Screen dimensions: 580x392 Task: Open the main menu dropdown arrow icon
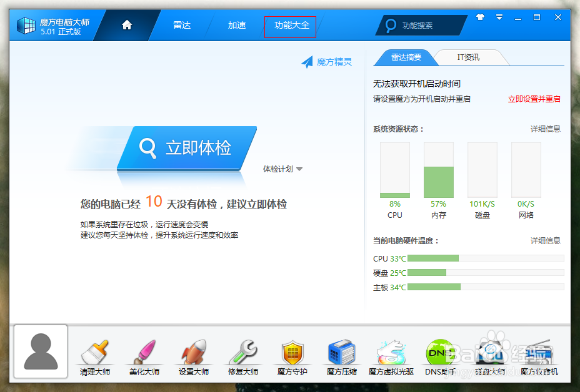(x=499, y=17)
